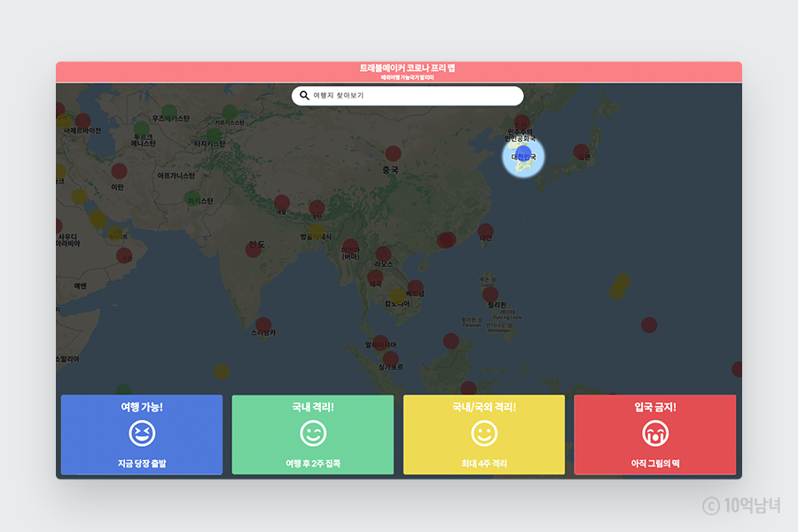Click the 아프가니스탄 map label

[176, 176]
